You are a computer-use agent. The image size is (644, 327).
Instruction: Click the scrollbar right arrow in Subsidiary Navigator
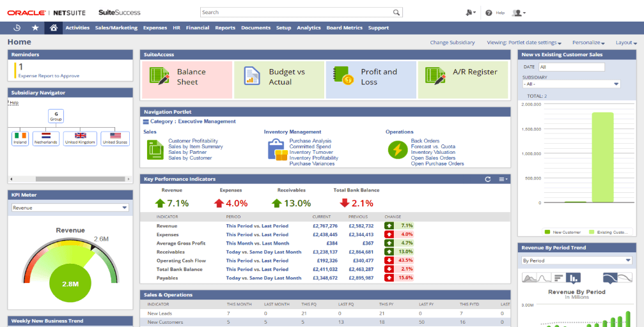tap(129, 179)
